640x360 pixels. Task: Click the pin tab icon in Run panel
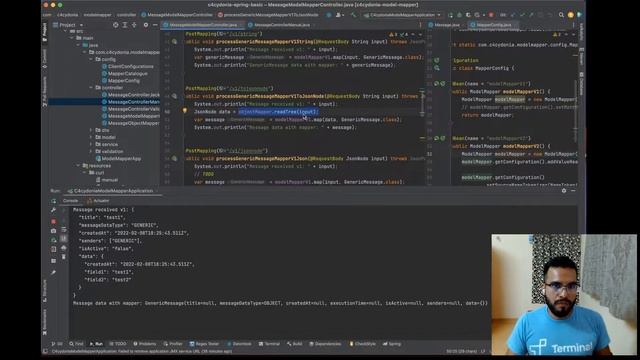click(x=53, y=272)
